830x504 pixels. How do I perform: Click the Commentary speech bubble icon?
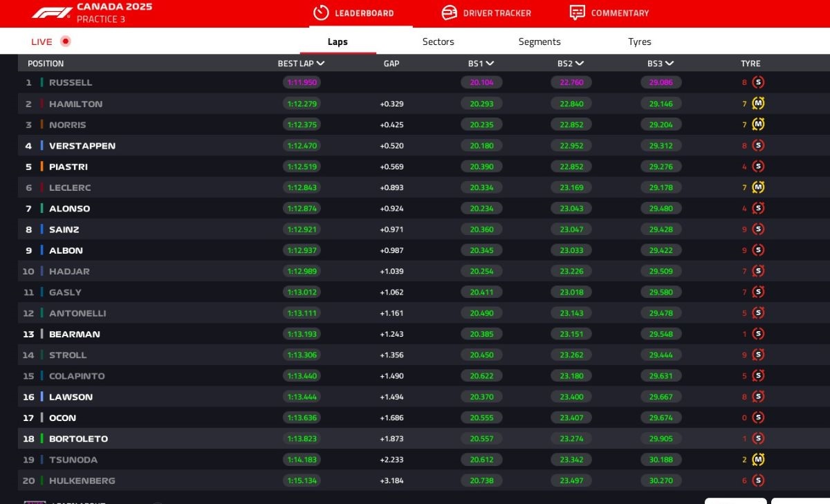[577, 12]
